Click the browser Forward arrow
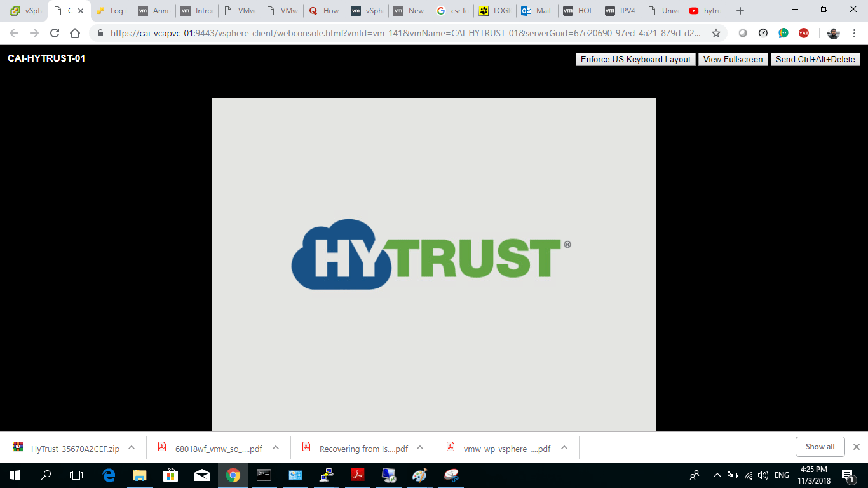Image resolution: width=868 pixels, height=488 pixels. tap(34, 33)
